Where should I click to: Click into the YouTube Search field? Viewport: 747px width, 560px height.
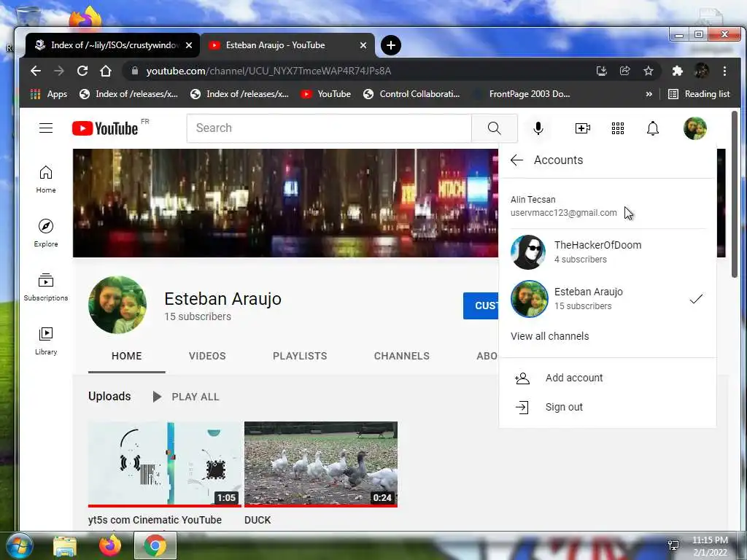click(x=329, y=128)
